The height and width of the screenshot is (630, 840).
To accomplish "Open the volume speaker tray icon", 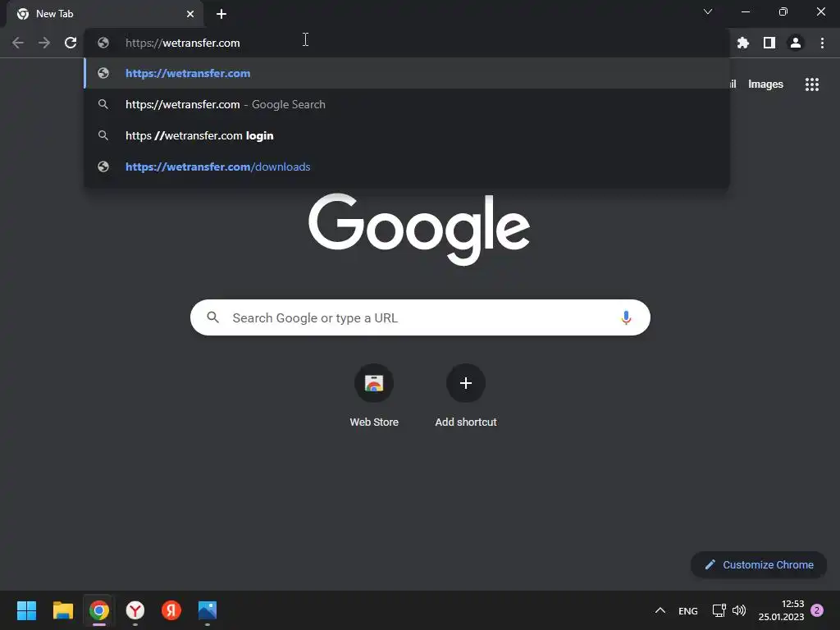I will tap(739, 610).
